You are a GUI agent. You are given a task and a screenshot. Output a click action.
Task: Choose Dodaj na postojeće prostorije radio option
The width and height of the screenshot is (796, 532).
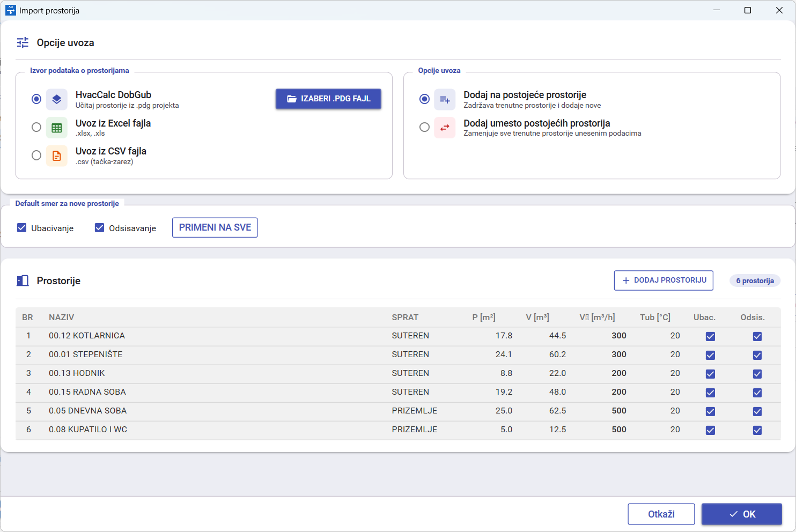point(424,99)
